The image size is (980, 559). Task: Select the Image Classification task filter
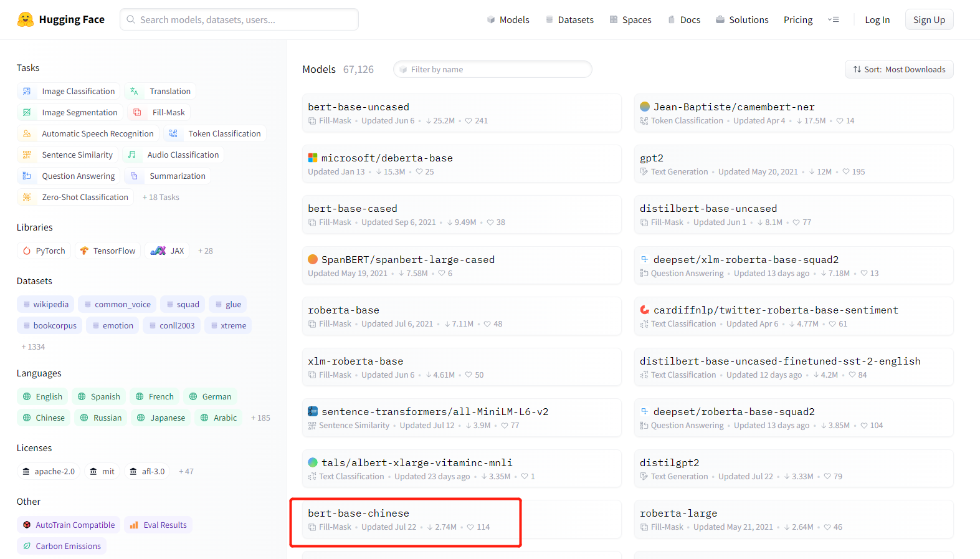click(69, 92)
